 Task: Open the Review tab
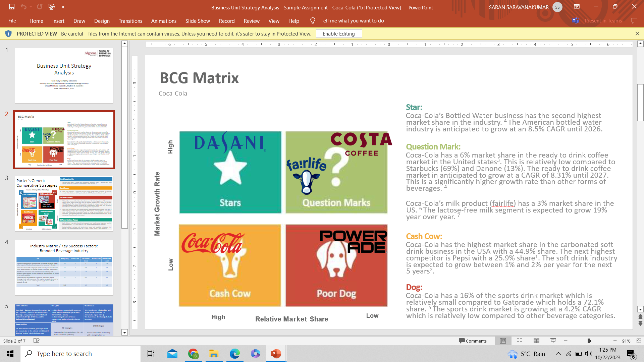252,21
